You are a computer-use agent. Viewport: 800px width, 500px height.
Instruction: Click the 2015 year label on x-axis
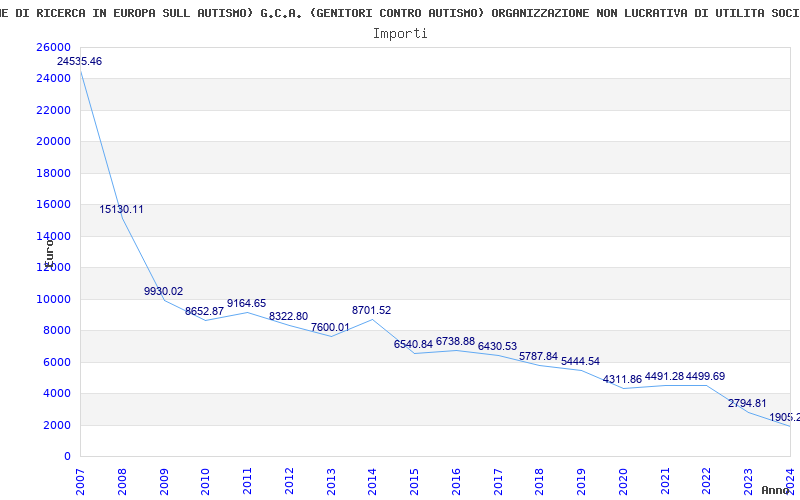(x=414, y=479)
